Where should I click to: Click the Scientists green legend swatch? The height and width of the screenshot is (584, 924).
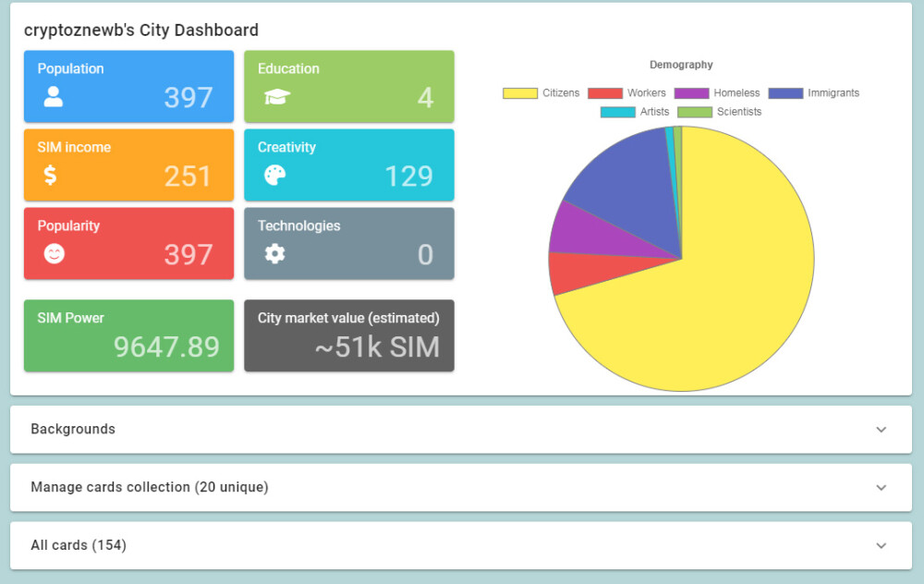[x=695, y=112]
